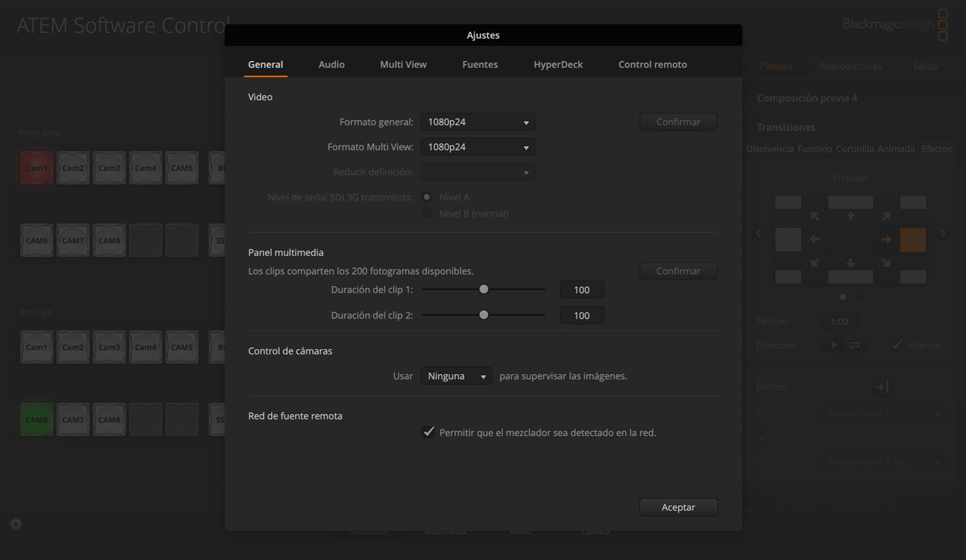Select push direction down arrow
This screenshot has height=560, width=966.
coord(851,263)
